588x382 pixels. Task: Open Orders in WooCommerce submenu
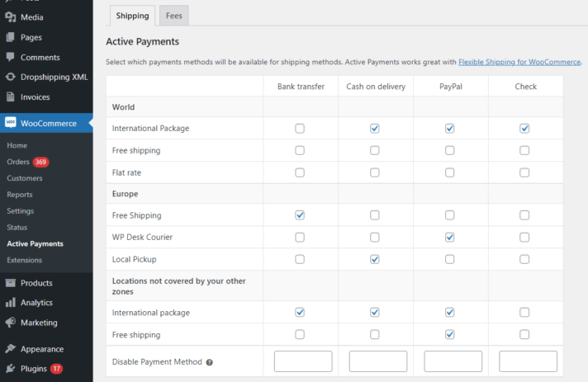(x=18, y=162)
